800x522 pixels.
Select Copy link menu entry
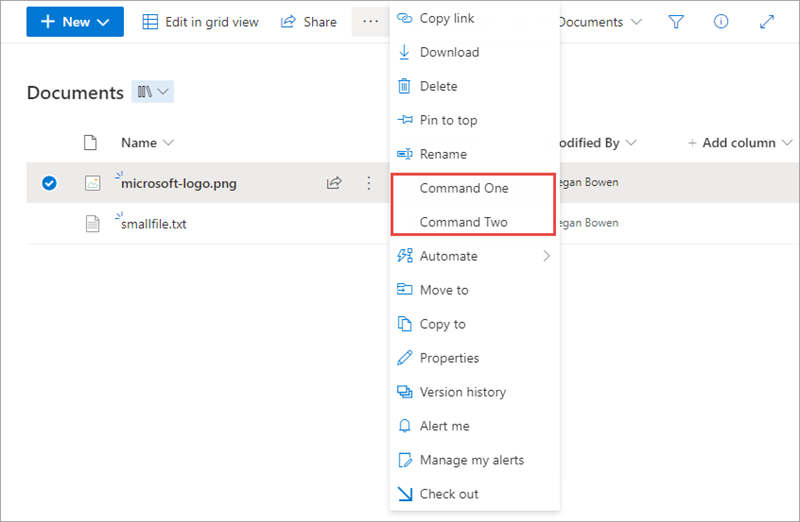pos(474,18)
